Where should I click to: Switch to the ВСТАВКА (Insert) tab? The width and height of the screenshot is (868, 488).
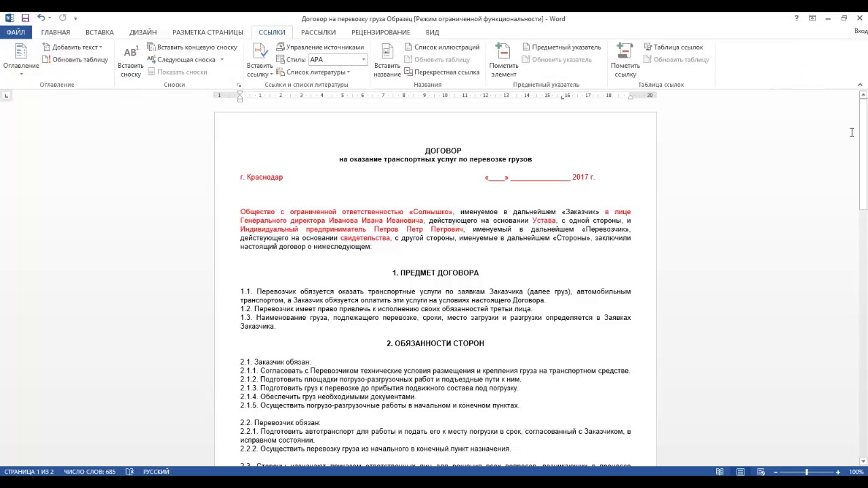pos(100,32)
